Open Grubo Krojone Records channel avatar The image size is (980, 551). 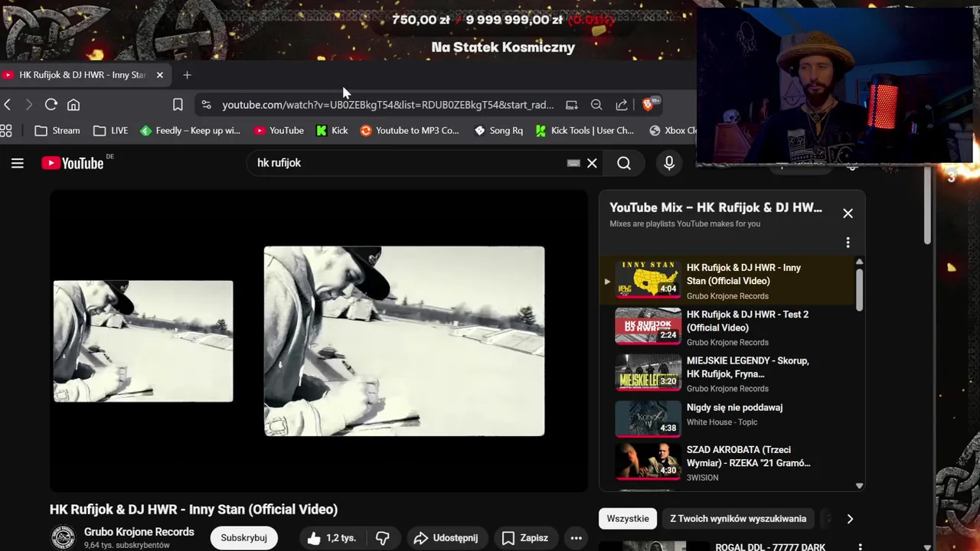coord(63,537)
